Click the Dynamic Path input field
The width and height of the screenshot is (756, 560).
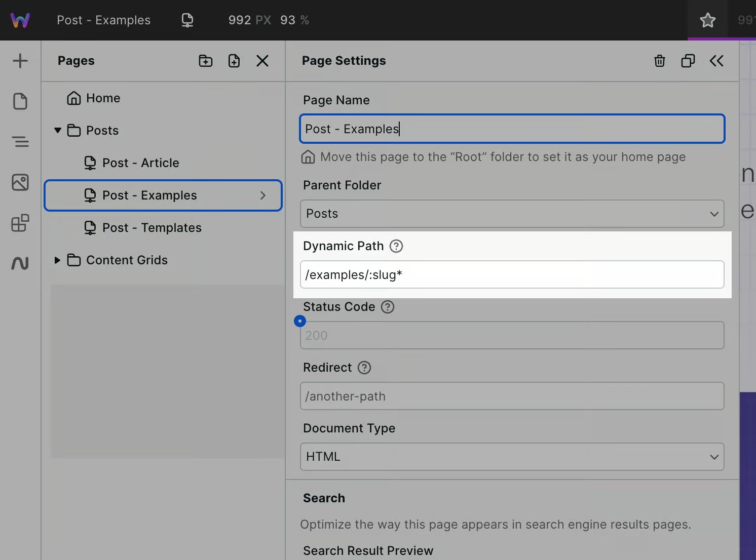(512, 274)
